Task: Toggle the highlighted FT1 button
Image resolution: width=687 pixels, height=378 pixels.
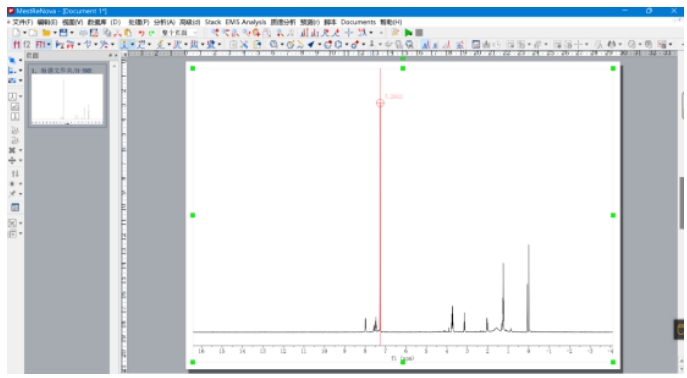Action: click(41, 44)
